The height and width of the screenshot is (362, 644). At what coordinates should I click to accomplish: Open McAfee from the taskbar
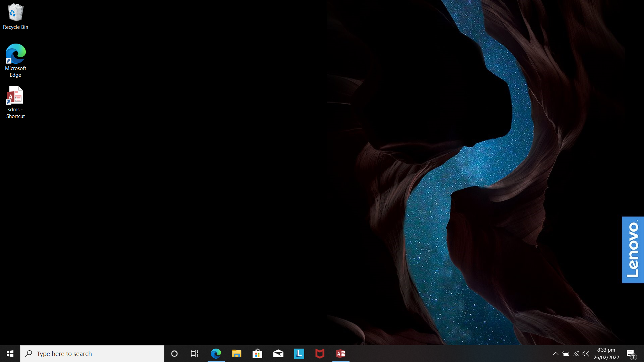pos(320,354)
